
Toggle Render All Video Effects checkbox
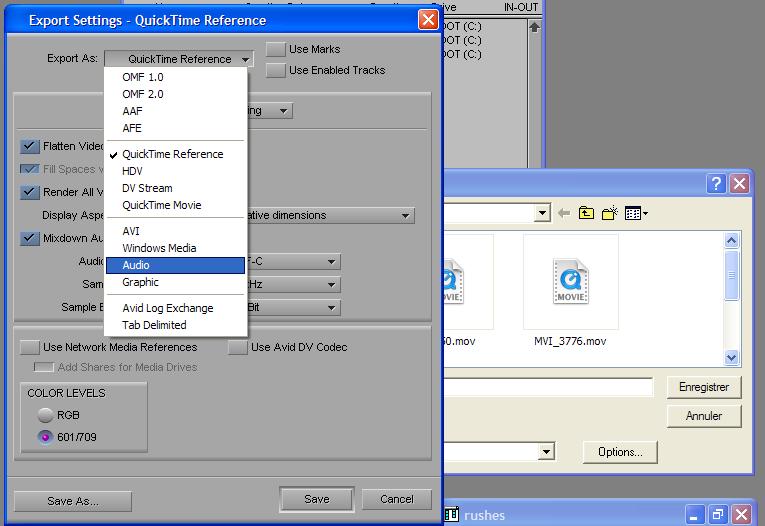click(30, 192)
